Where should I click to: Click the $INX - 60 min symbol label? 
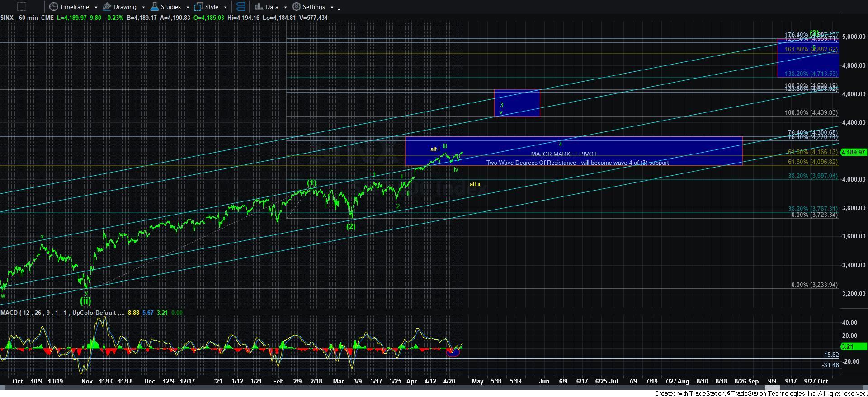[x=19, y=18]
